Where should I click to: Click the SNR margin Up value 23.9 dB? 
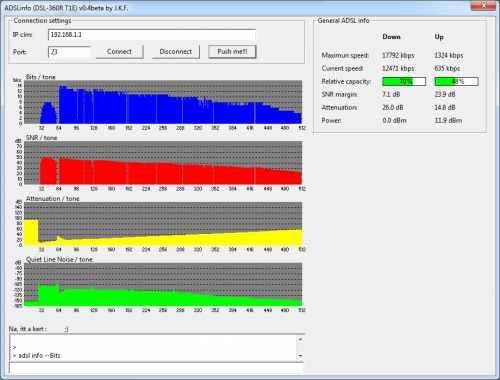(x=445, y=94)
